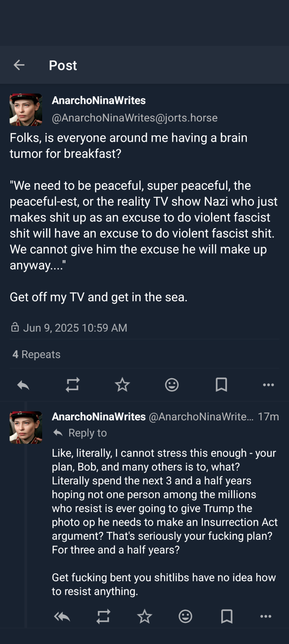Open the @AnarchoNinaWrites@jorts.horse handle
This screenshot has height=644, width=289.
click(134, 118)
